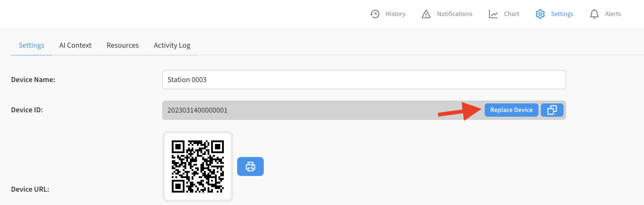Open the History page
Viewport: 644px width, 205px height.
coord(395,14)
